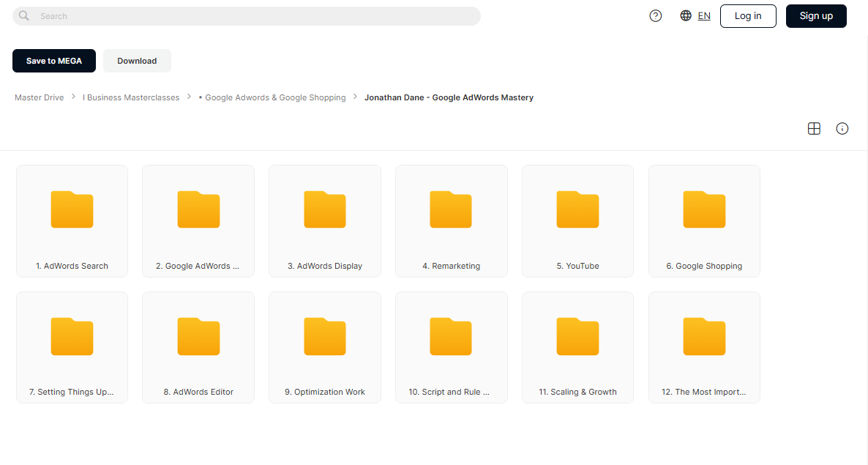
Task: Open the 10. Script and Rule folder icon
Action: [x=451, y=336]
